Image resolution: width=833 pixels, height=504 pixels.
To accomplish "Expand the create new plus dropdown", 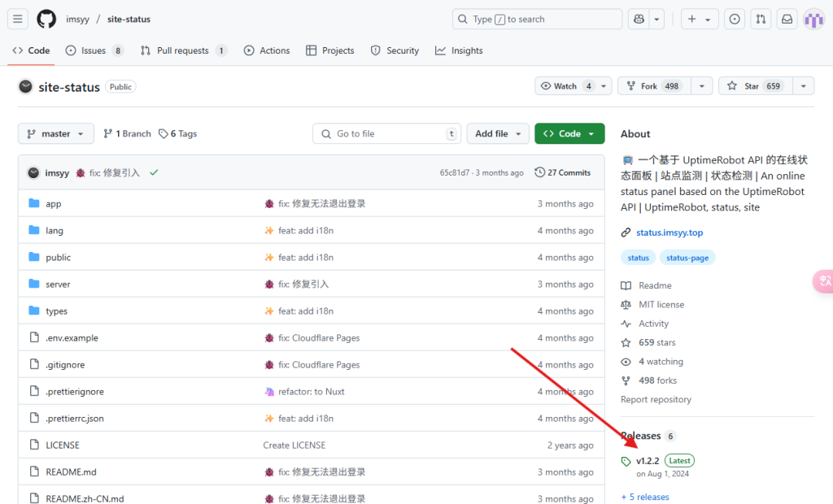I will 699,20.
